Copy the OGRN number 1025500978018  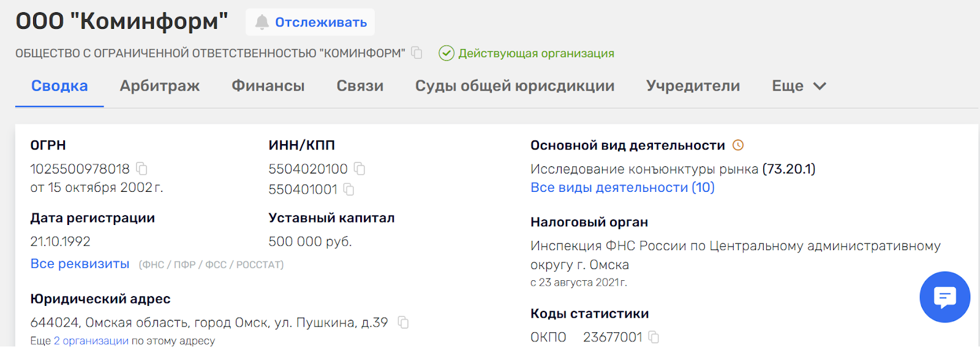coord(141,168)
